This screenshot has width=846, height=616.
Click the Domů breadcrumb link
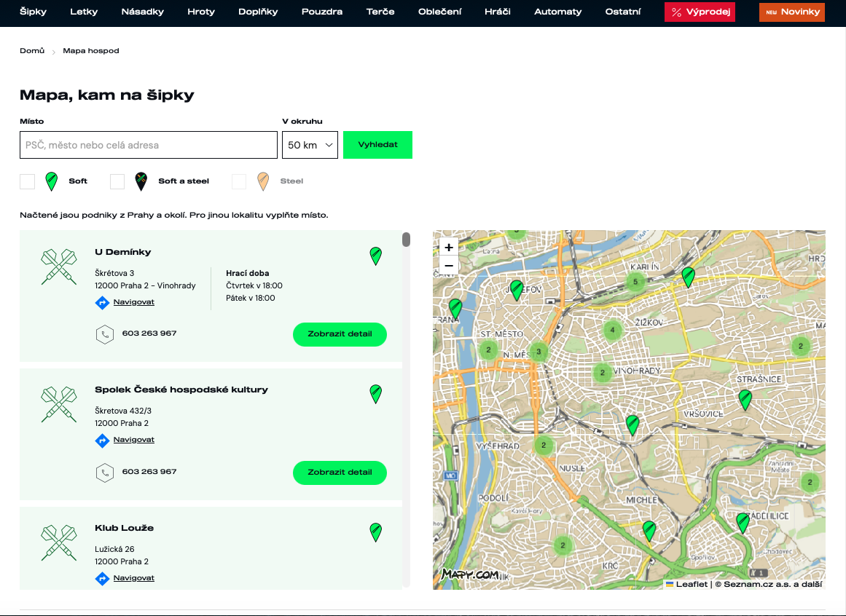[x=32, y=51]
